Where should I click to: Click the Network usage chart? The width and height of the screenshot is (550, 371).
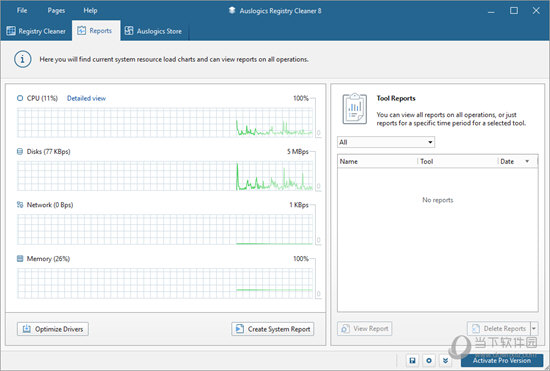point(165,229)
